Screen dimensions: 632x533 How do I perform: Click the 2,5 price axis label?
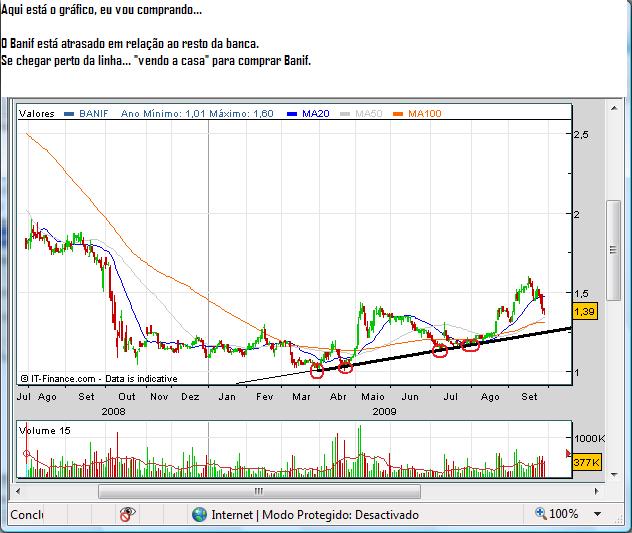point(581,135)
